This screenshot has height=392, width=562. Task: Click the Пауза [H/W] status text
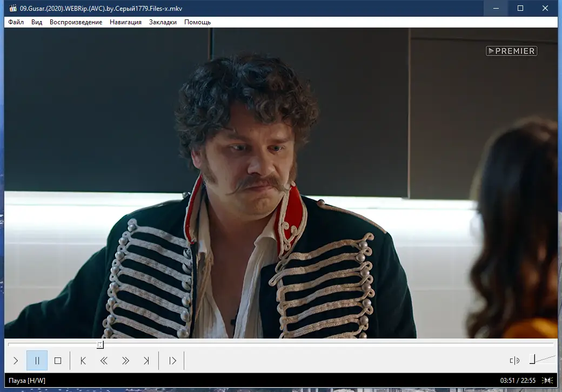(27, 381)
